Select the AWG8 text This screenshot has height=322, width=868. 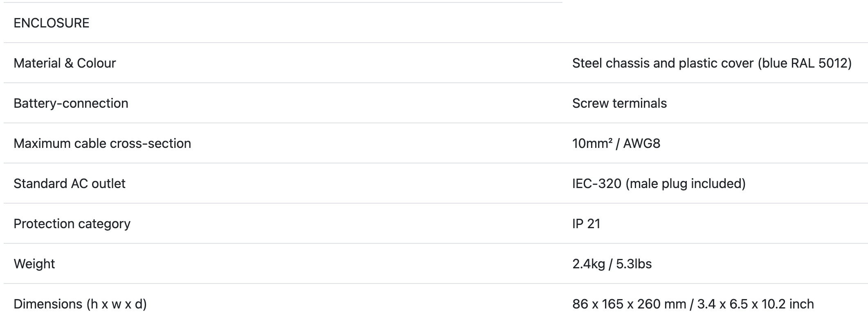pos(641,143)
